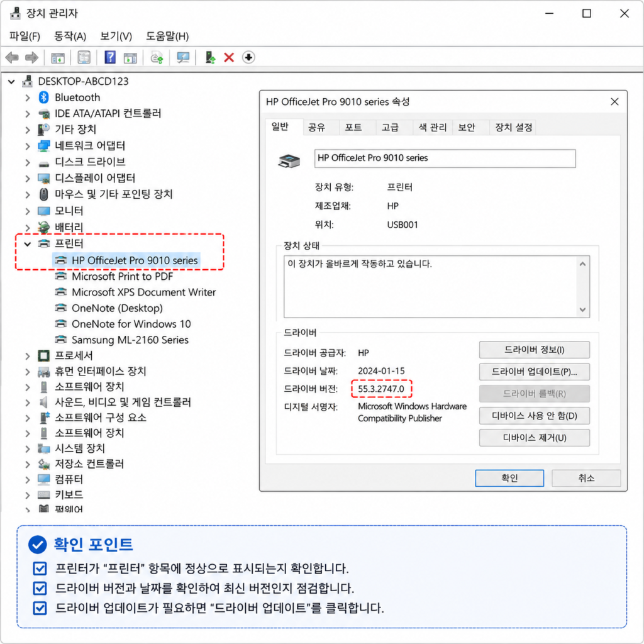
Task: Click the circled down-arrow toolbar icon
Action: pyautogui.click(x=248, y=57)
